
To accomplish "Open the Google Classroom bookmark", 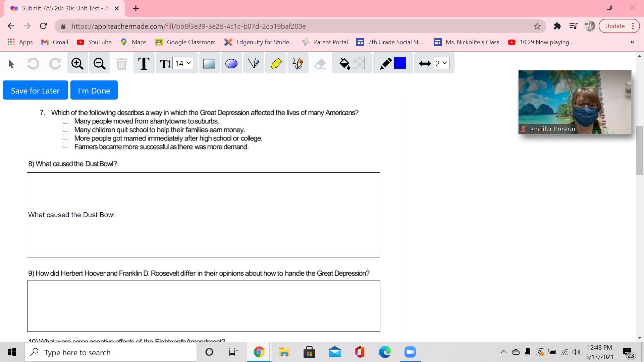I will (185, 42).
